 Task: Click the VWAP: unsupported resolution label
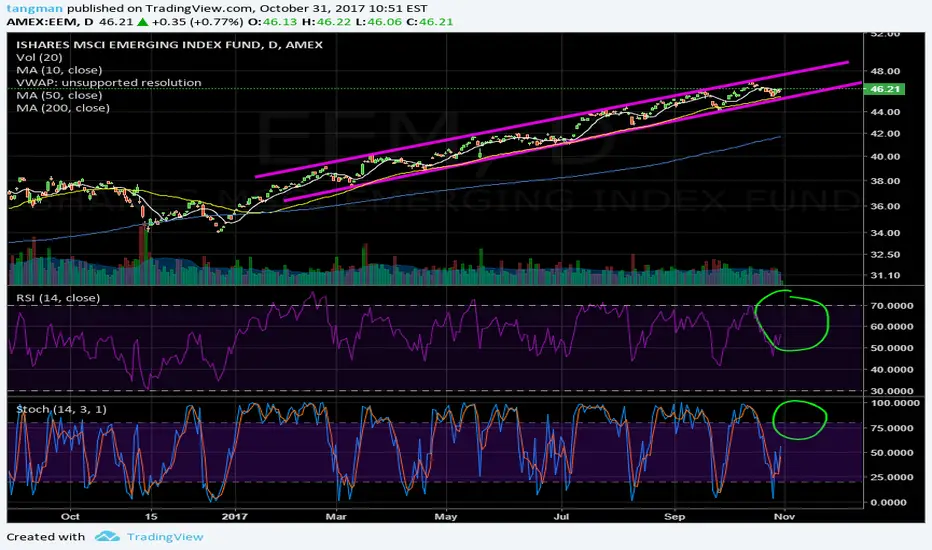108,83
